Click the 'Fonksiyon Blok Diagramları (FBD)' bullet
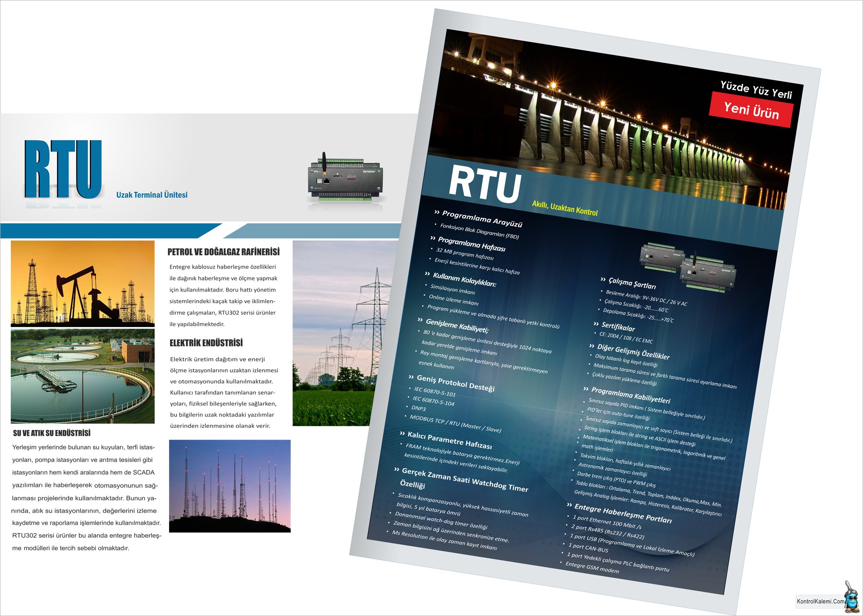863x616 pixels. pyautogui.click(x=479, y=231)
